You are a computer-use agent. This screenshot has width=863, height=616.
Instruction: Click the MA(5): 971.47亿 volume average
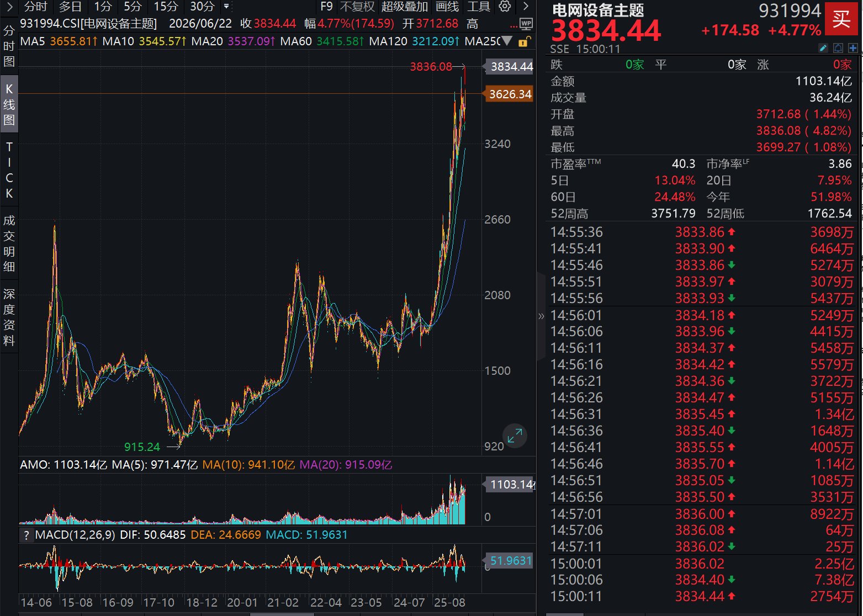(155, 465)
